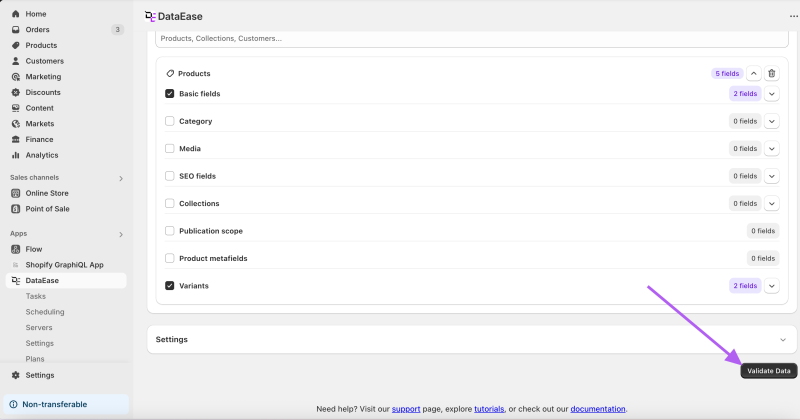Open the three-dot menu in DataEase header

coord(793,16)
